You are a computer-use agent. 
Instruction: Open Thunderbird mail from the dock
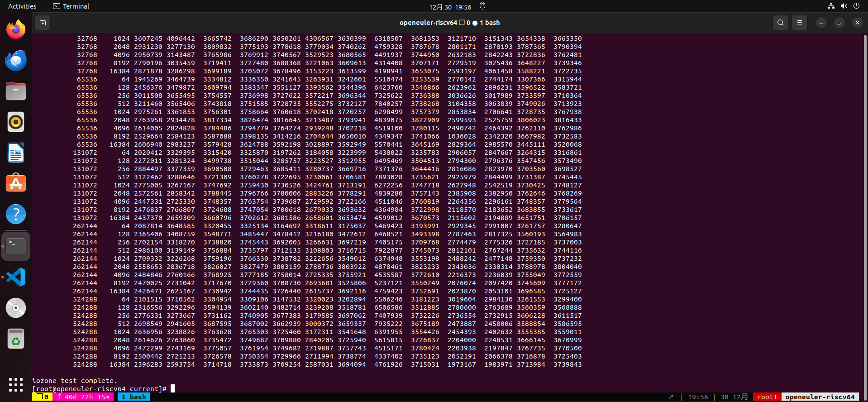coord(16,61)
